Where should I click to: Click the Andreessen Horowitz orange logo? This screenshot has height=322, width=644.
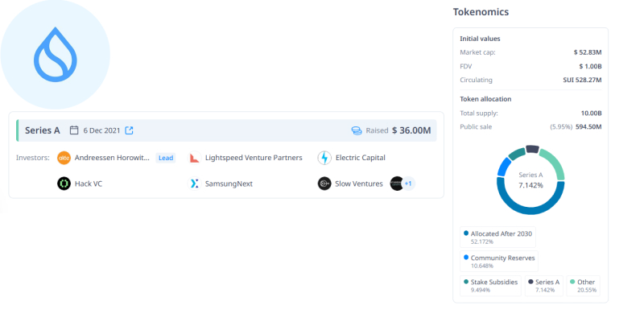coord(64,158)
